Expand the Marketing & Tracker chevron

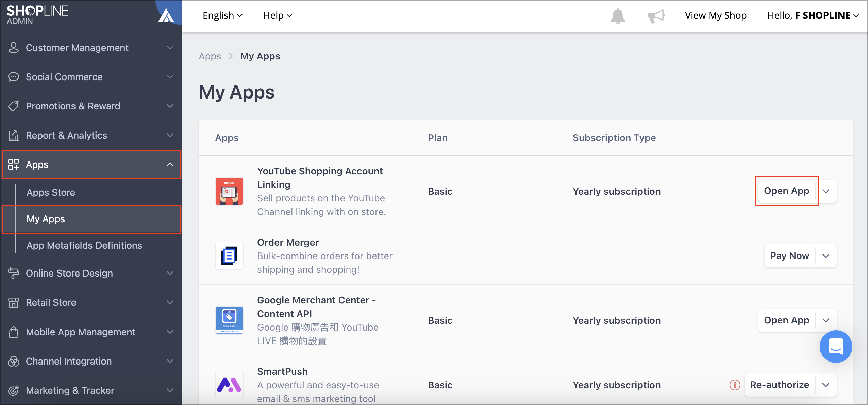170,390
